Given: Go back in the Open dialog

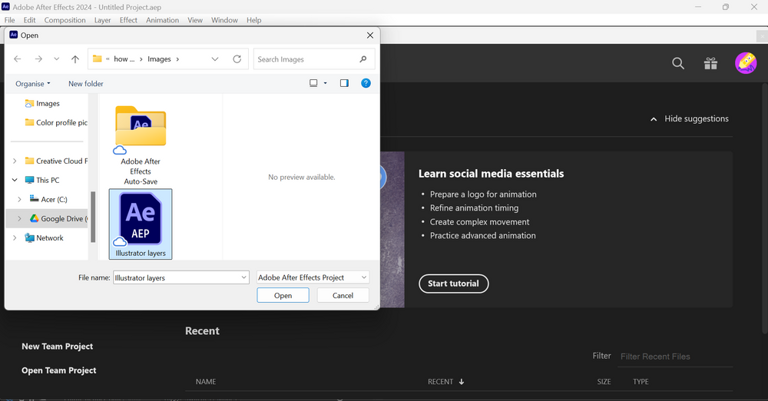Looking at the screenshot, I should [x=18, y=59].
